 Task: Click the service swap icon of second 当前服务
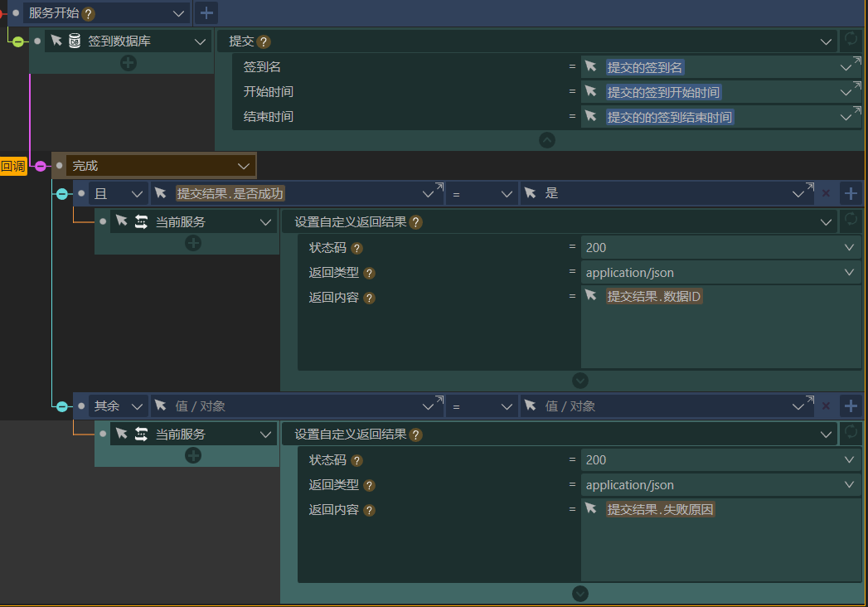[141, 435]
